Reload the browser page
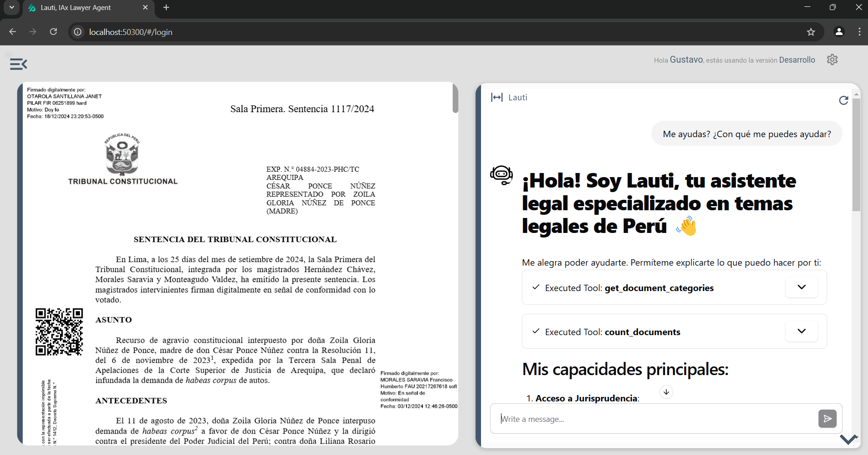Image resolution: width=868 pixels, height=455 pixels. pyautogui.click(x=54, y=32)
